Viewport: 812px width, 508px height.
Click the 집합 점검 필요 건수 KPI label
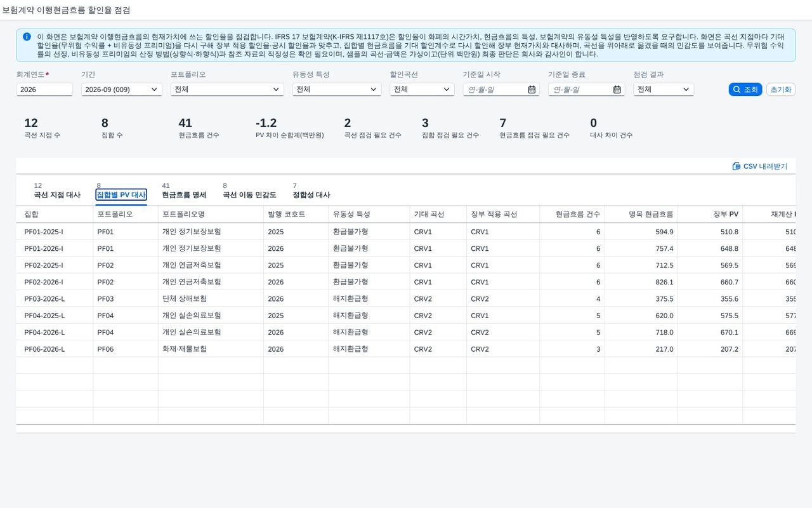(450, 135)
